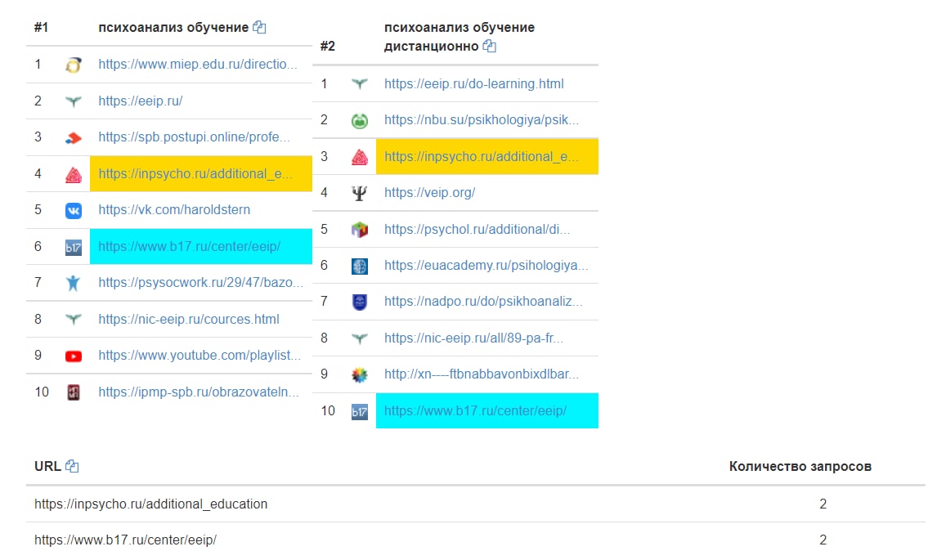Click the veip.org psi symbol favicon
Image resolution: width=946 pixels, height=560 pixels.
click(359, 193)
